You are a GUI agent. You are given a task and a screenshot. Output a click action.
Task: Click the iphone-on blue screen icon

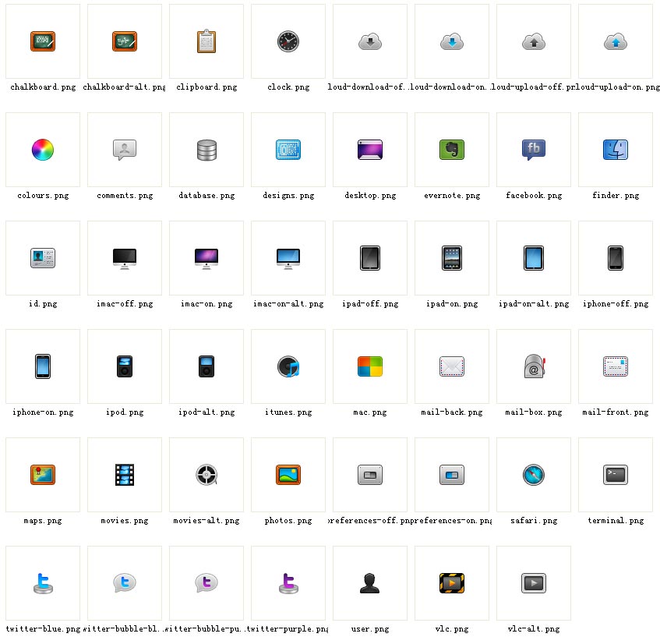pyautogui.click(x=43, y=366)
